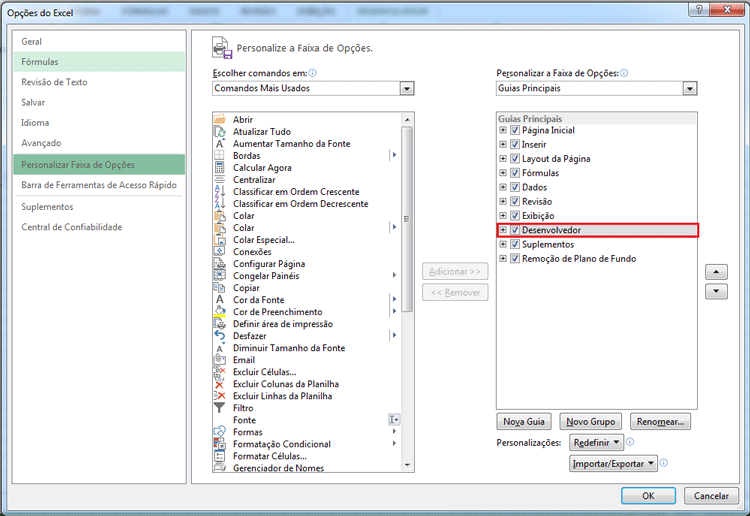Select the Filtro funnel icon
Viewport: 750px width, 516px height.
(220, 408)
